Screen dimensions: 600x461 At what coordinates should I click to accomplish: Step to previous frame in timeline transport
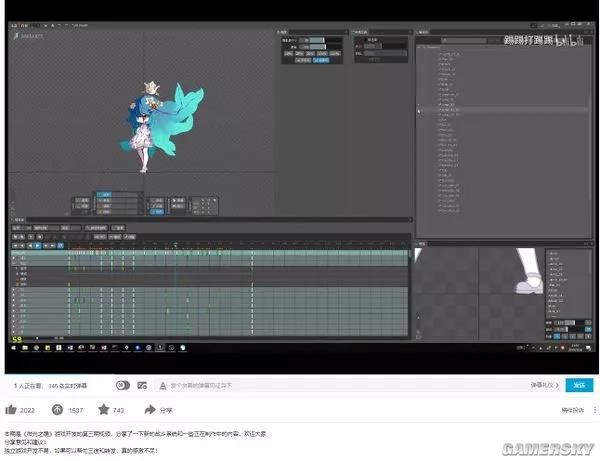[22, 245]
